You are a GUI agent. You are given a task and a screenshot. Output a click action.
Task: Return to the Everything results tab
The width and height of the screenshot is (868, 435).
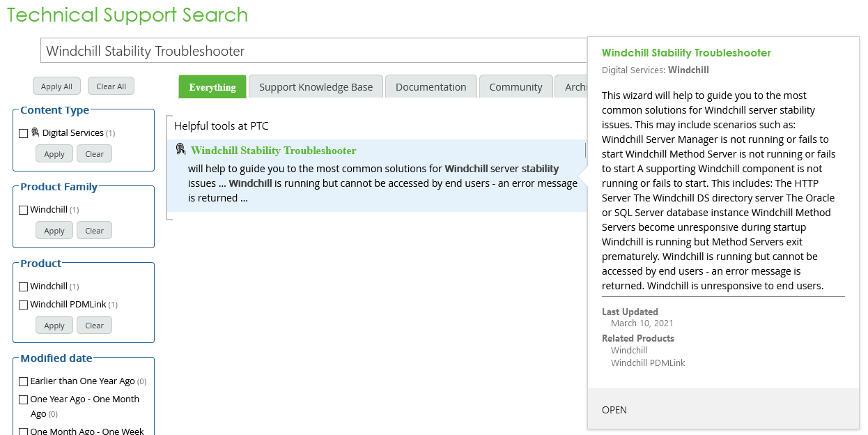click(x=212, y=86)
